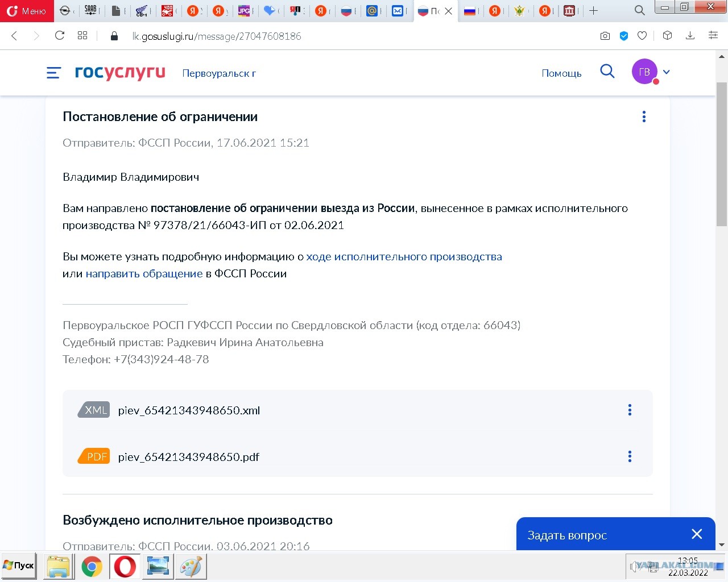Click the XML file type badge
The image size is (728, 582).
tap(94, 410)
